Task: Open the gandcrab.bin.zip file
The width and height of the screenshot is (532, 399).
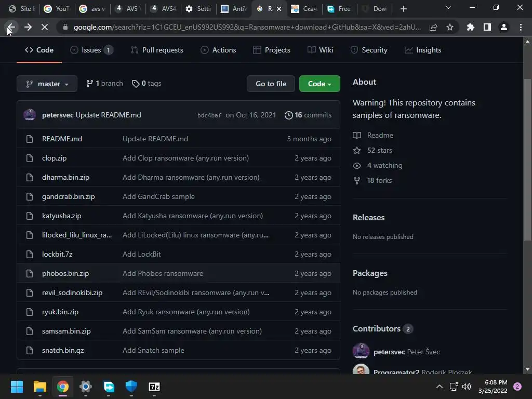Action: (69, 196)
